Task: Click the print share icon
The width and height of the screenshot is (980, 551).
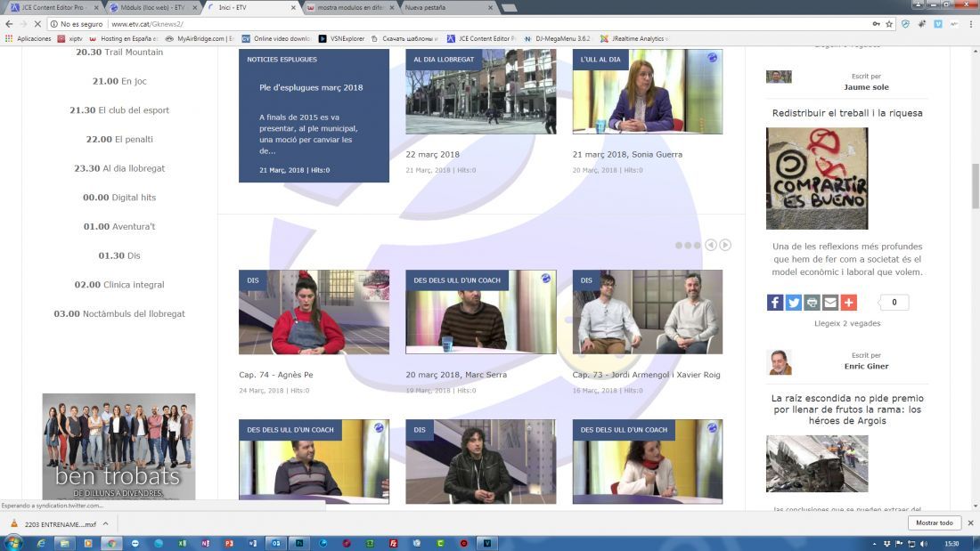Action: coord(812,303)
